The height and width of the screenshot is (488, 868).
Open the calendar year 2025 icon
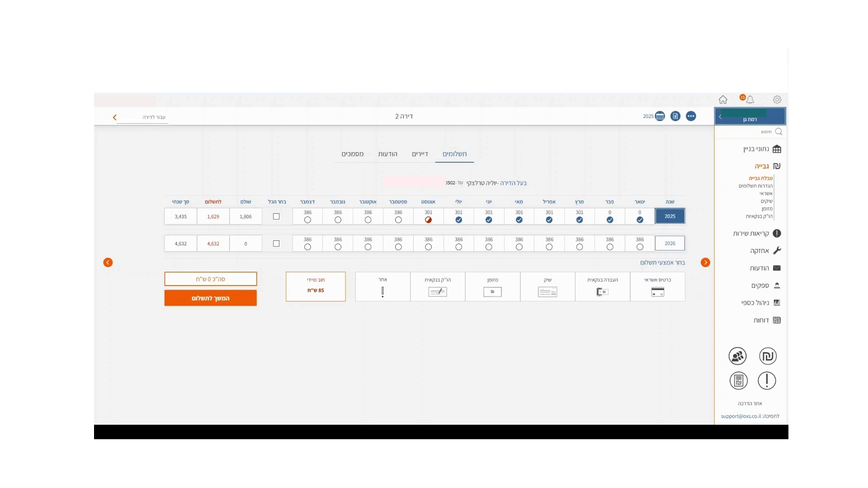point(660,116)
